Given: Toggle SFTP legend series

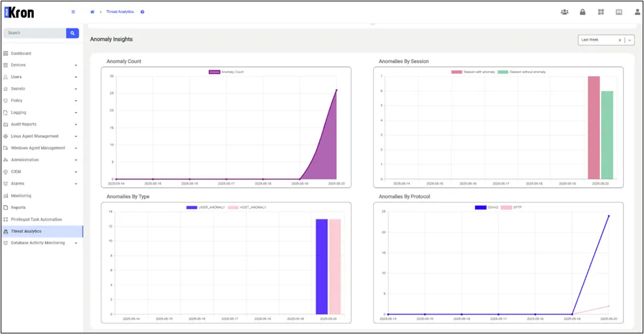Looking at the screenshot, I should pyautogui.click(x=511, y=208).
